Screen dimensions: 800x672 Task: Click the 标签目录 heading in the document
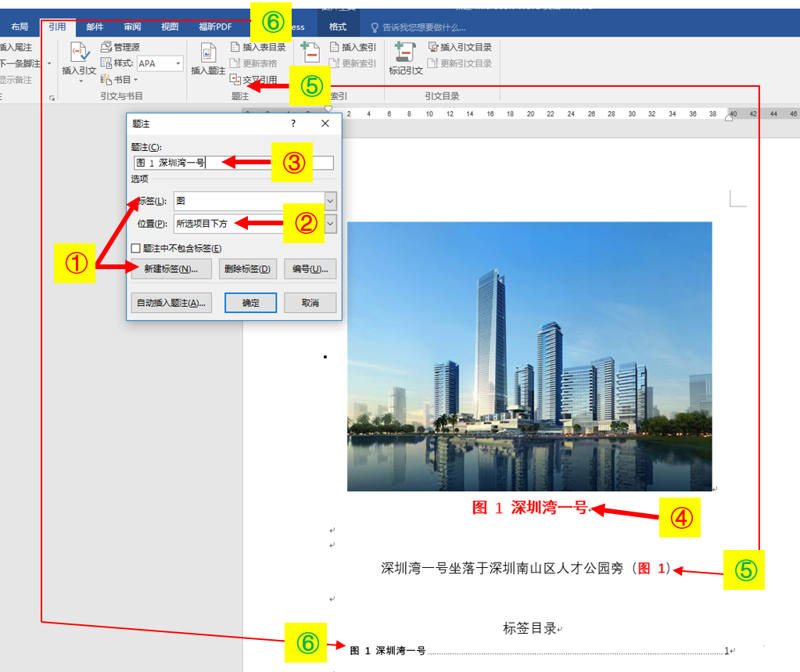point(529,628)
